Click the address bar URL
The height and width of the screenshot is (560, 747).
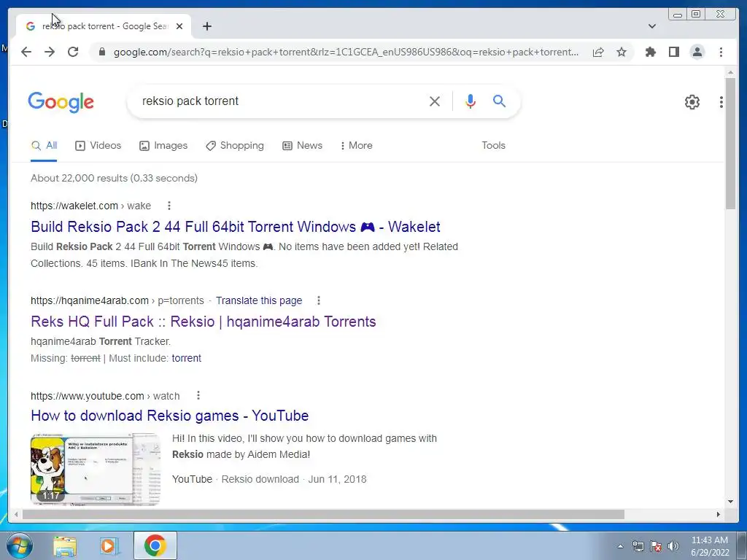pyautogui.click(x=346, y=52)
